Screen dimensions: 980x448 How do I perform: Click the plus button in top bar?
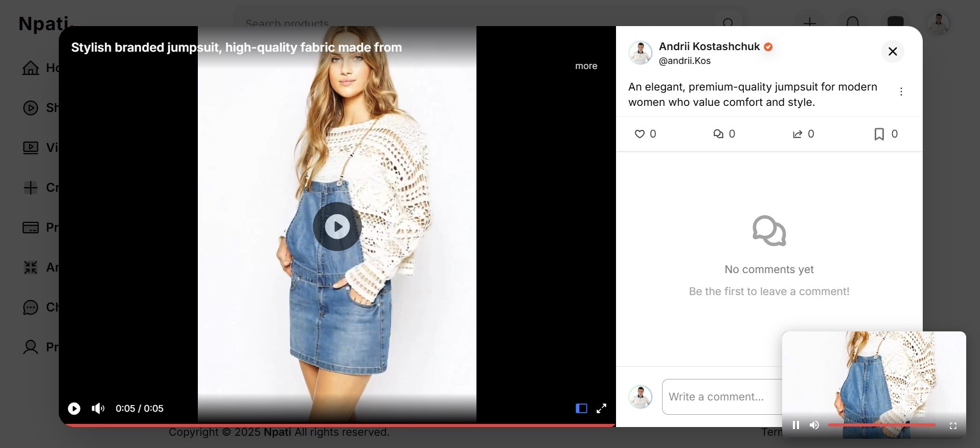pos(809,23)
